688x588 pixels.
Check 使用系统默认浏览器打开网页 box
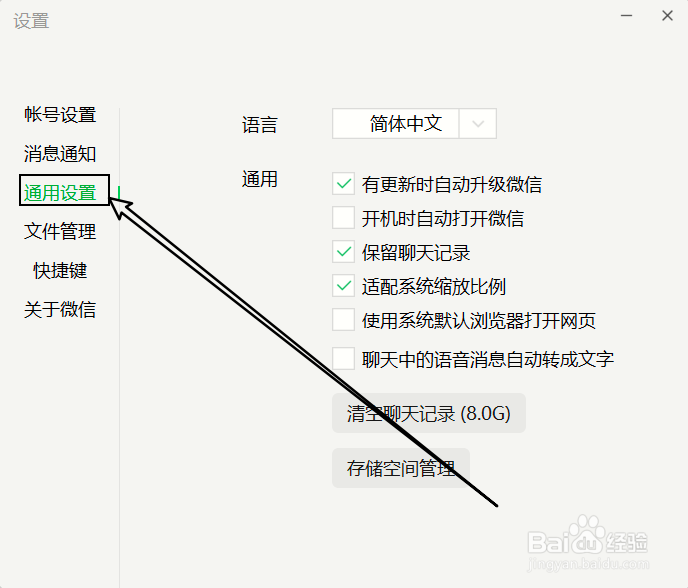[344, 320]
